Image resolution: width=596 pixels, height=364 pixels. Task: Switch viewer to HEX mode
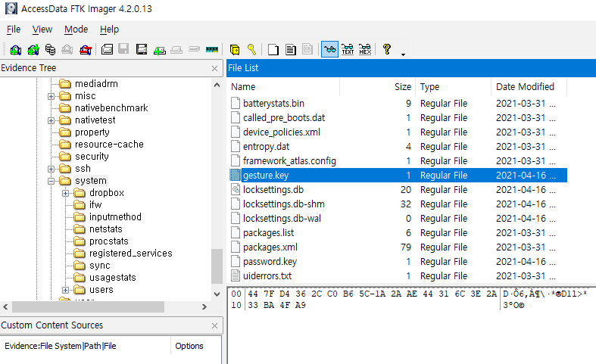click(365, 49)
